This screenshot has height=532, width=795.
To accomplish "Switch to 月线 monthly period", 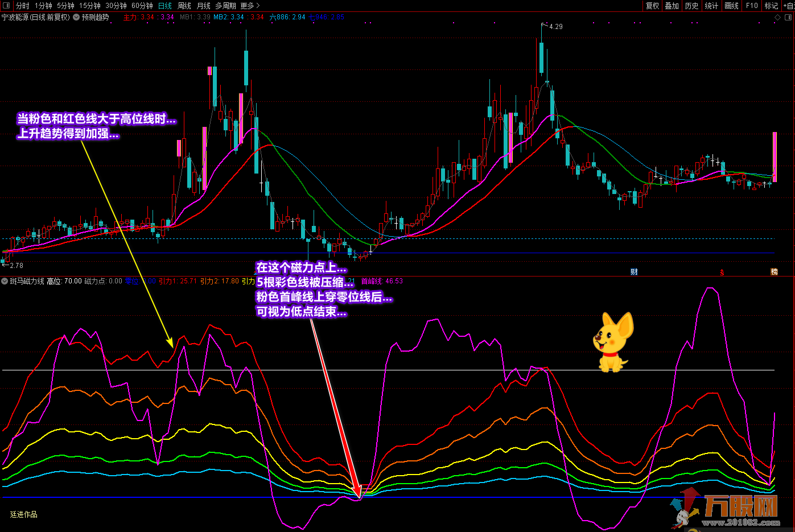I will coord(203,6).
